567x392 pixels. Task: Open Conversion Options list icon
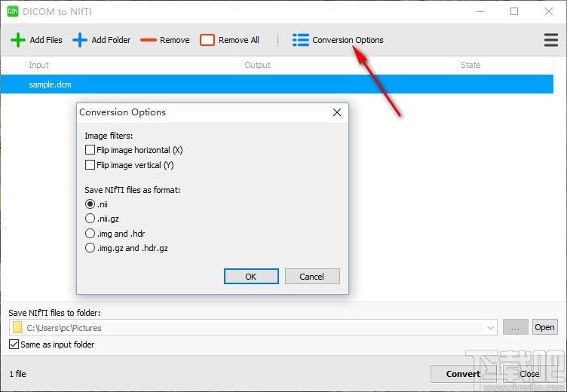click(301, 40)
